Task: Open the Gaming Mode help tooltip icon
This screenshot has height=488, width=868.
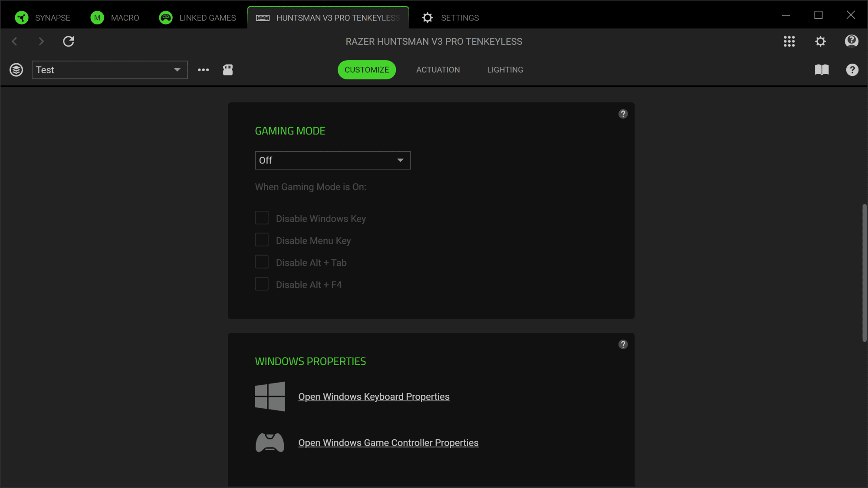Action: [x=623, y=114]
